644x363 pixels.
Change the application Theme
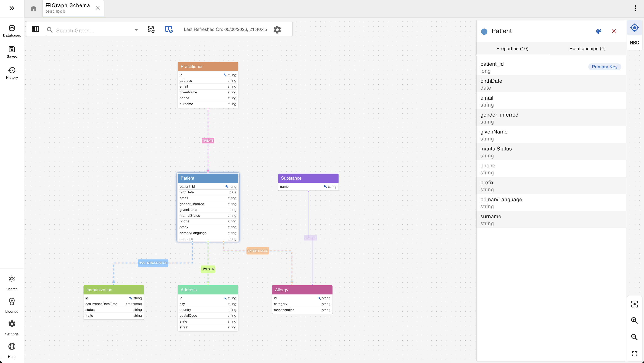point(12,283)
